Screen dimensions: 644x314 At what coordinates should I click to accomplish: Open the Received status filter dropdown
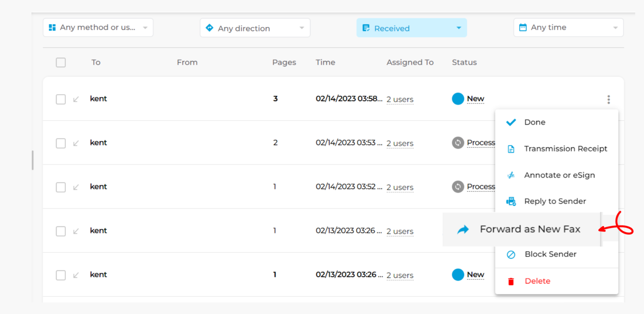pos(411,28)
